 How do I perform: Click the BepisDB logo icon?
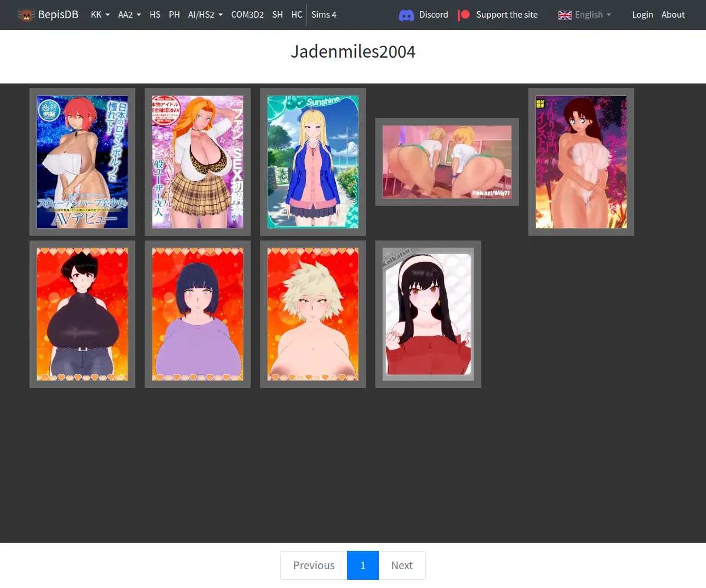(26, 15)
